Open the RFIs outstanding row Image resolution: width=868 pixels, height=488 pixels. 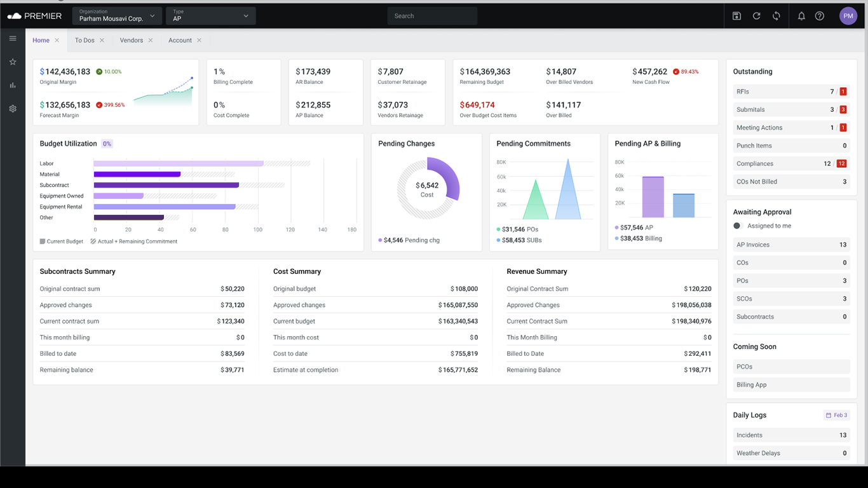(791, 91)
